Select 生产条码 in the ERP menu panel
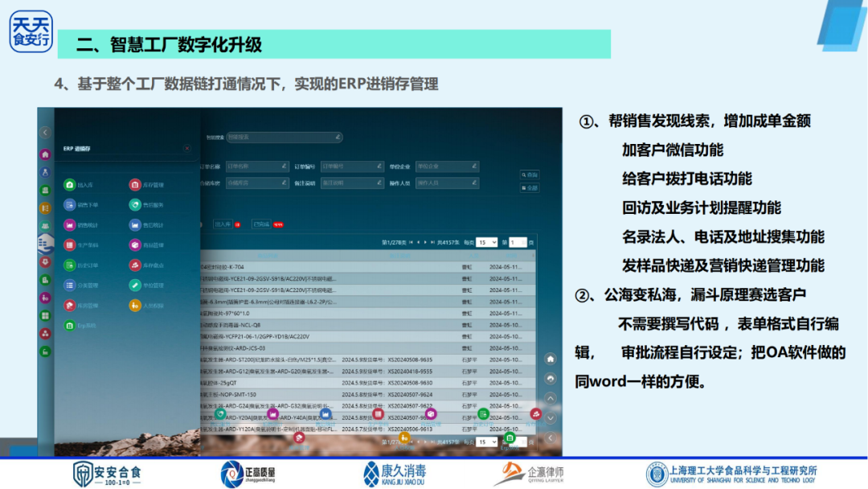 [81, 244]
